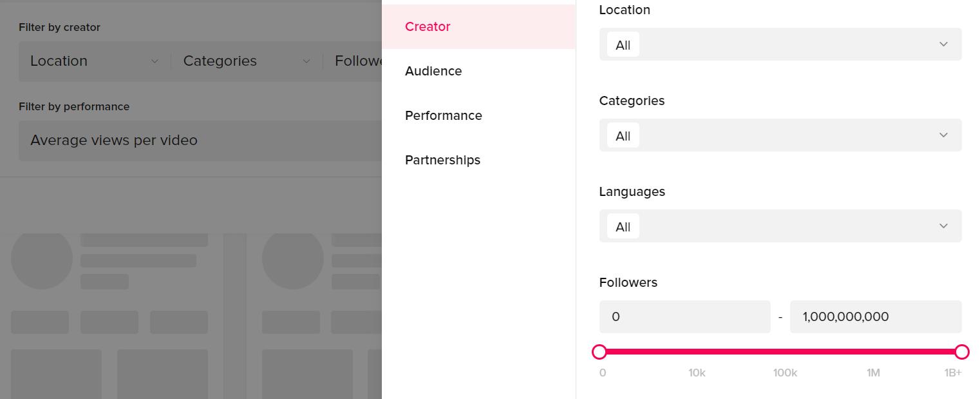This screenshot has height=399, width=980.
Task: Click the Categories dropdown chevron arrow
Action: 943,135
